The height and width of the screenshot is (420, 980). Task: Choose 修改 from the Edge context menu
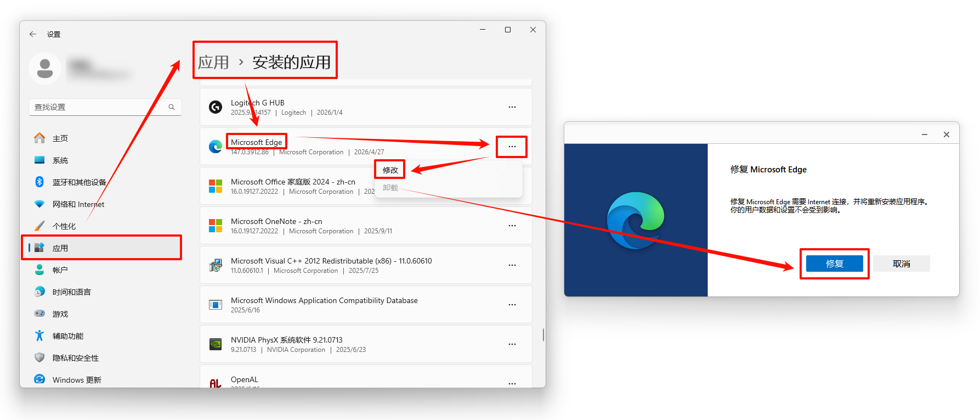pos(390,170)
